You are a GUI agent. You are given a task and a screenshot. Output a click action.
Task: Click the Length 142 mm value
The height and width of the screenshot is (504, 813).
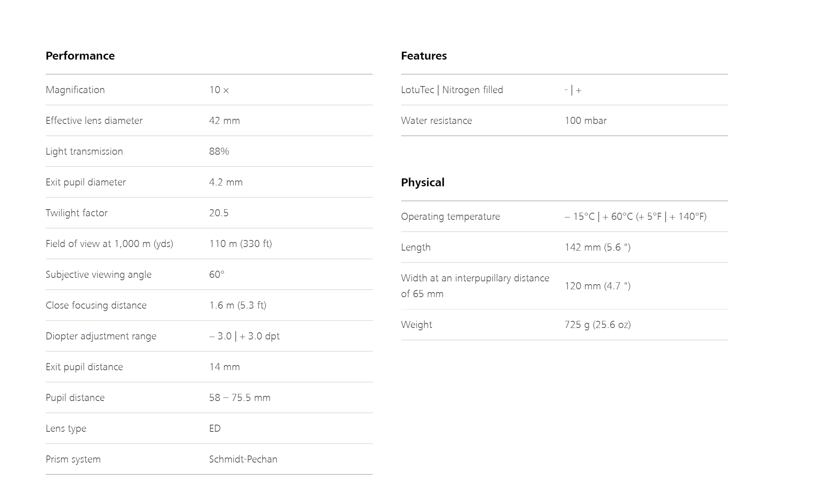coord(597,247)
